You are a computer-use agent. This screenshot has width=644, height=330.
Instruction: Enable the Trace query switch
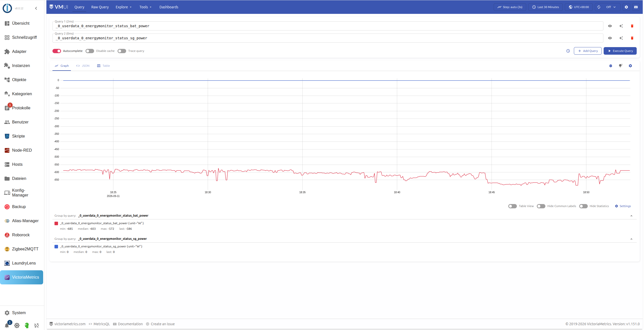(122, 51)
